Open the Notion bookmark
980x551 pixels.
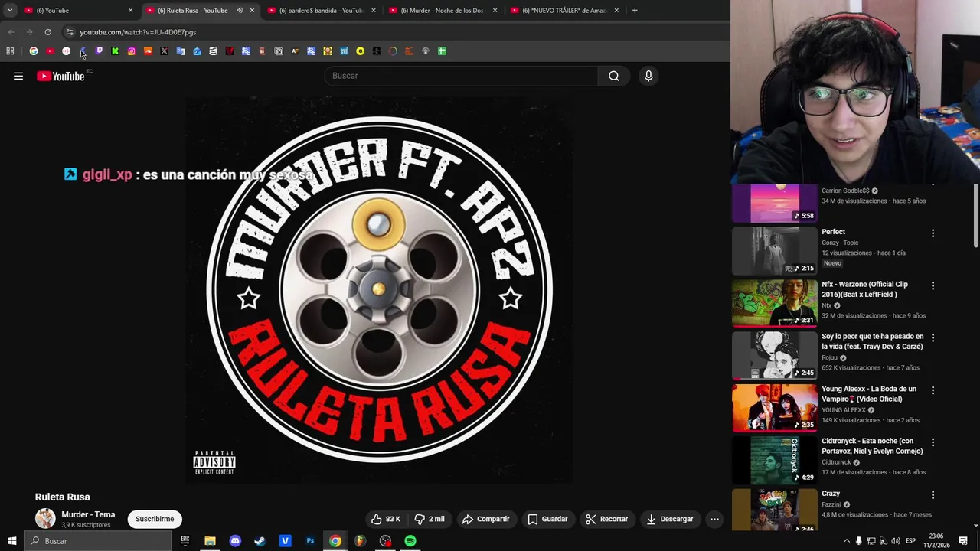[x=279, y=51]
